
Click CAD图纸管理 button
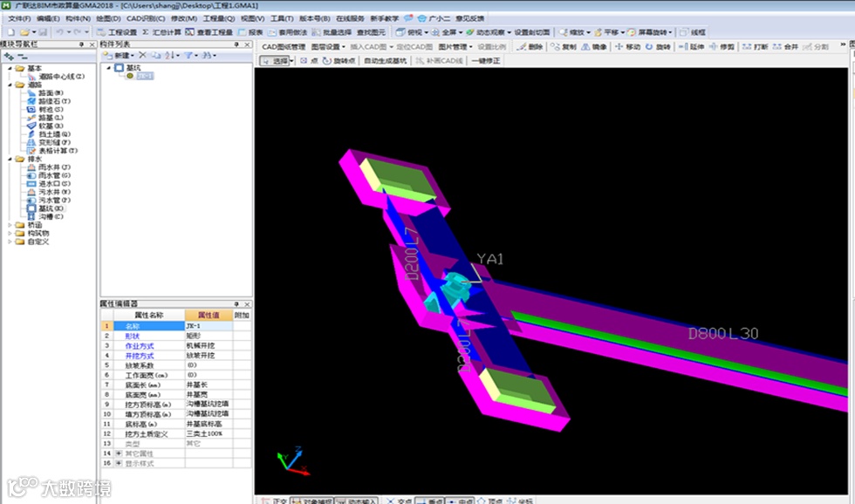tap(284, 47)
